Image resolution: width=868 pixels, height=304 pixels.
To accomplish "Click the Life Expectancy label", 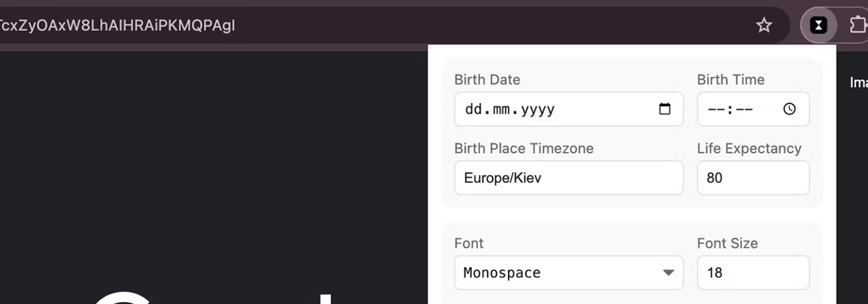I will tap(749, 148).
